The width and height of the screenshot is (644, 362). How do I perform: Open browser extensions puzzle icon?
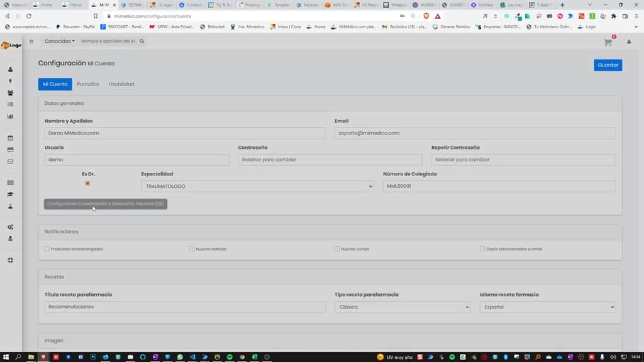[614, 16]
